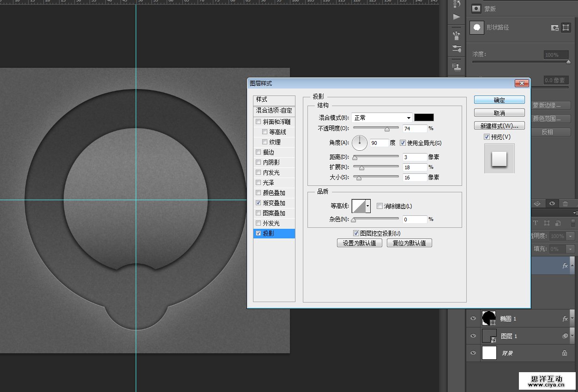Enable 消除锯齿 checkbox
Viewport: 578px width, 392px height.
tap(379, 206)
